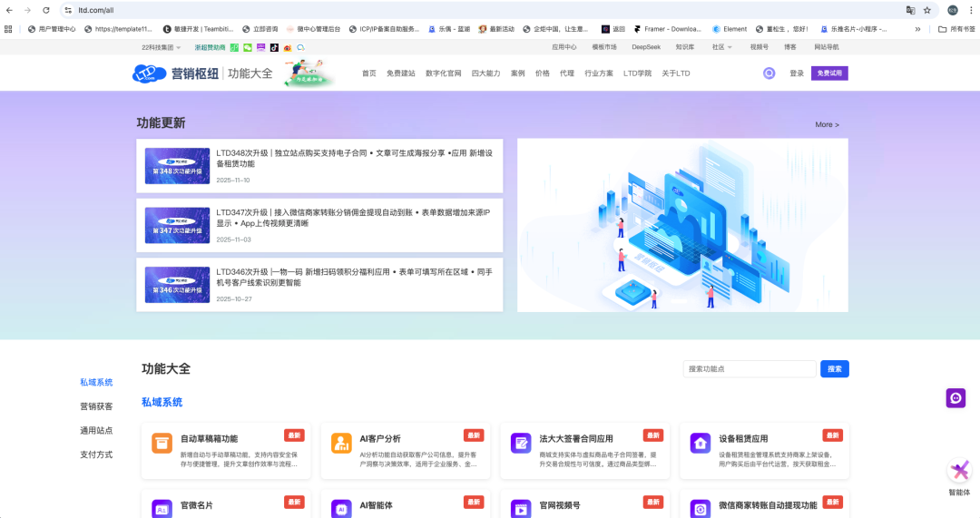Click the 官网视频号 play icon
980x518 pixels.
pyautogui.click(x=521, y=509)
